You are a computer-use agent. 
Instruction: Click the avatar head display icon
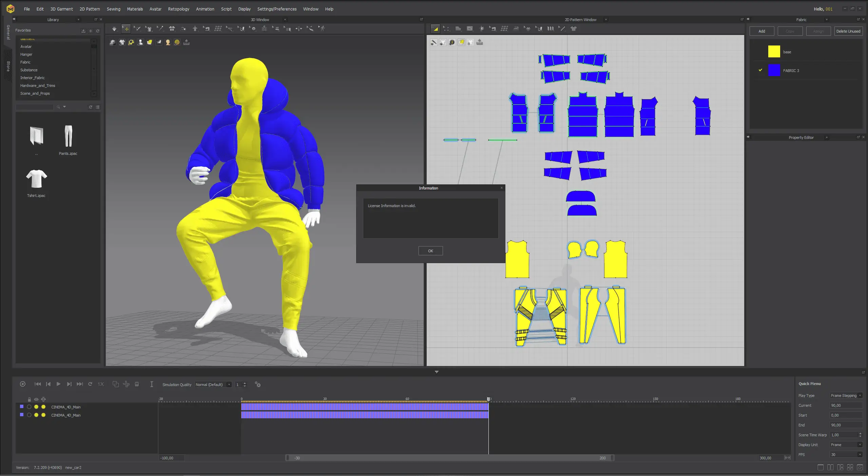pos(168,42)
